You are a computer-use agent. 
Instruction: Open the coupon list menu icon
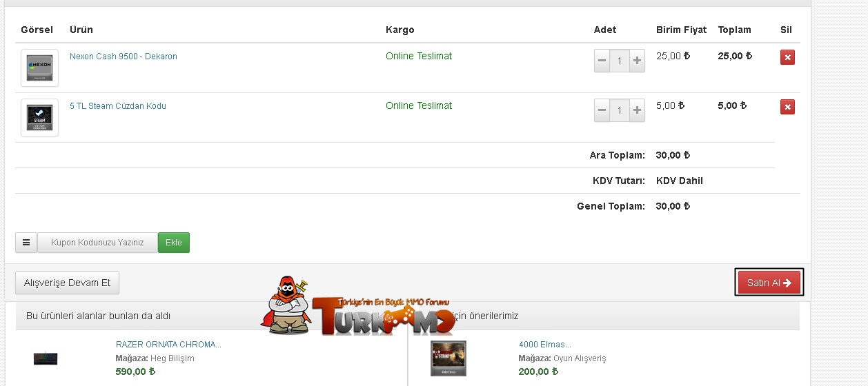click(26, 243)
